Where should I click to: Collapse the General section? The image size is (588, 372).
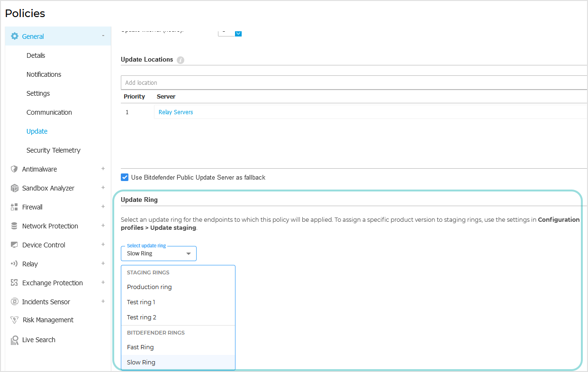pyautogui.click(x=103, y=36)
